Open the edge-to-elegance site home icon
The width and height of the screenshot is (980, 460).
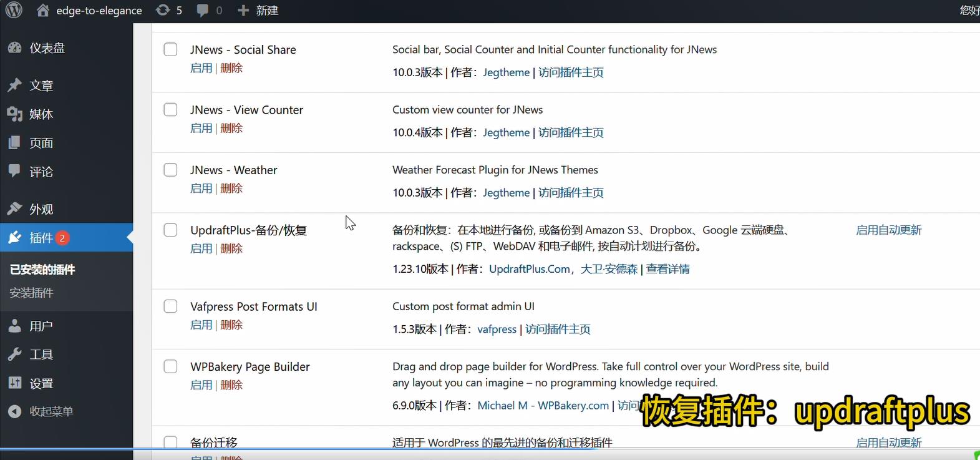(43, 11)
